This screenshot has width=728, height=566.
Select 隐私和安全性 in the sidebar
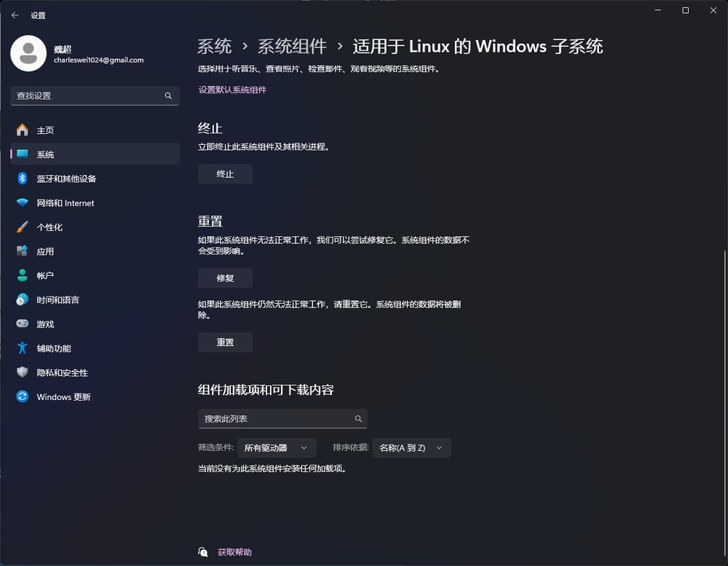[x=95, y=372]
